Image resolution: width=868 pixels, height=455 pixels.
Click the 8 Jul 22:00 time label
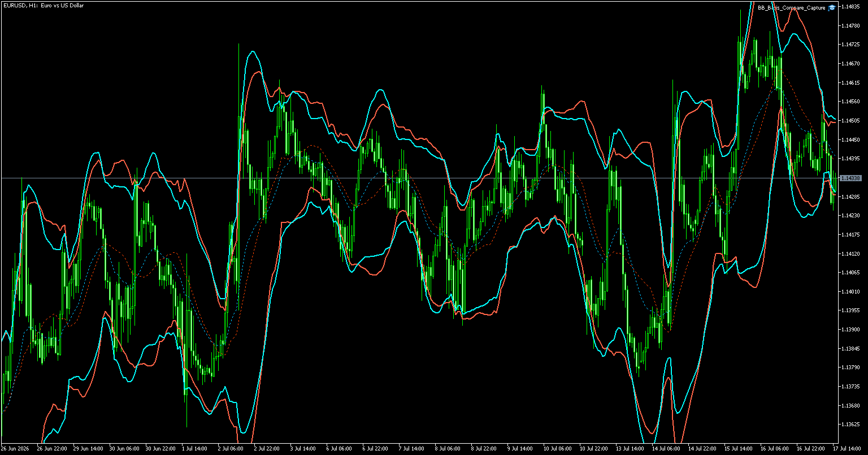[484, 449]
